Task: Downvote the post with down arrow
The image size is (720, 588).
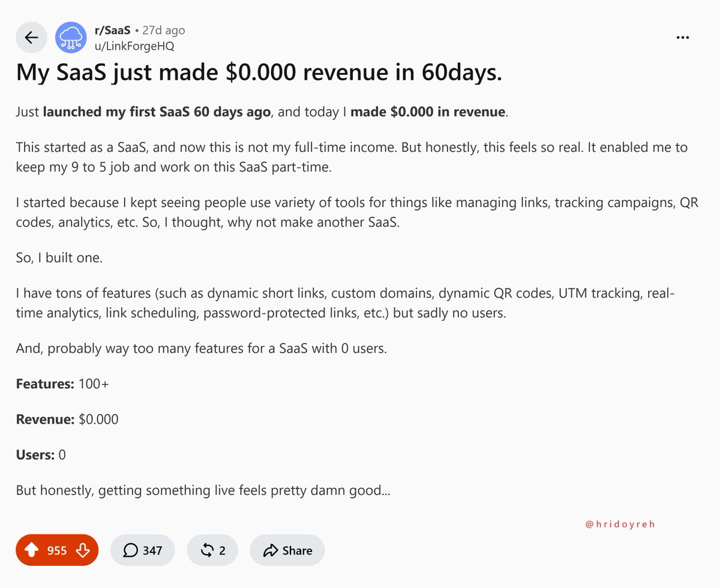Action: pos(83,550)
